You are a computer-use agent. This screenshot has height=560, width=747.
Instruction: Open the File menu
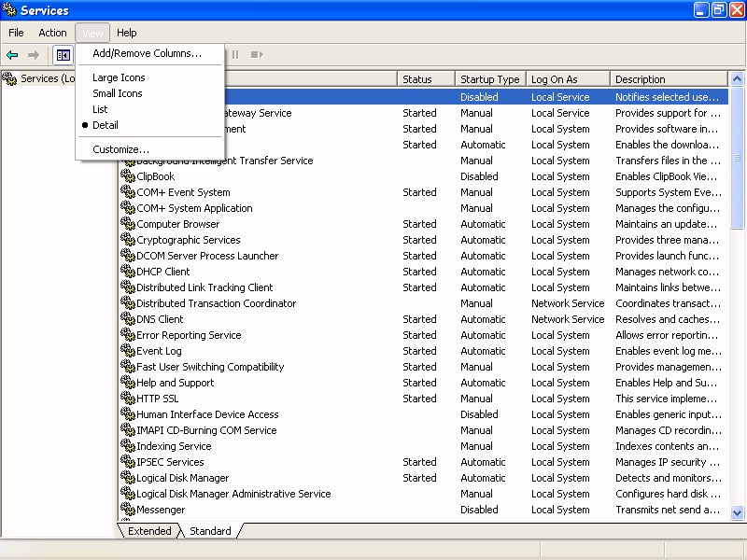coord(16,33)
